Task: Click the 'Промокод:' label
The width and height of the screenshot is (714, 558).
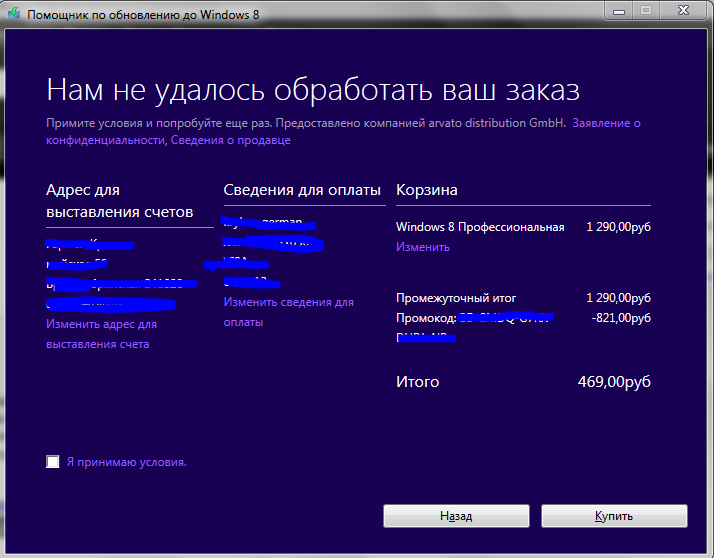Action: coord(426,318)
